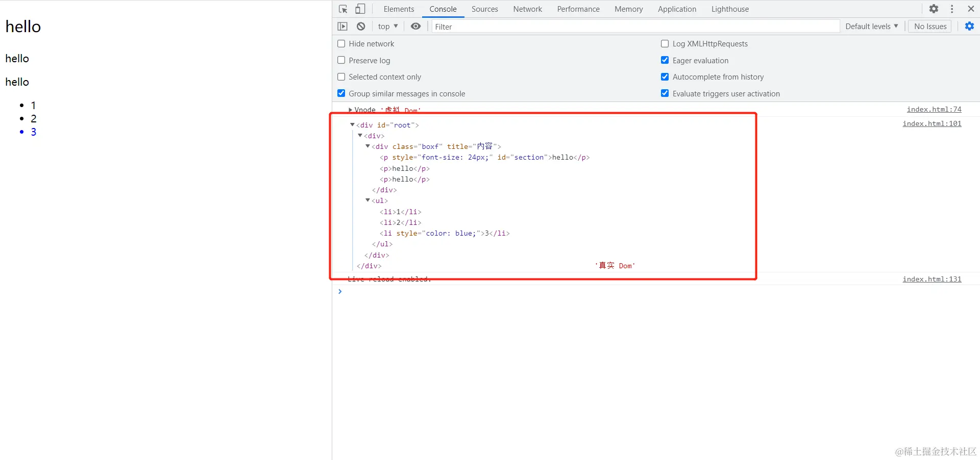
Task: Switch to the Elements tab
Action: click(x=399, y=9)
